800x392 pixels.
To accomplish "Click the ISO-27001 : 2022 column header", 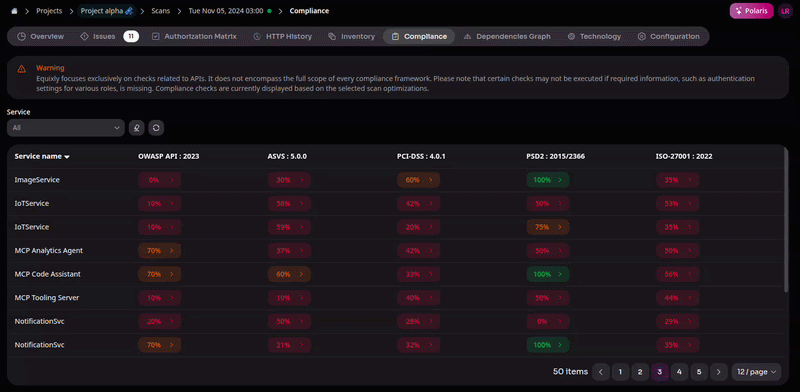I will [684, 157].
